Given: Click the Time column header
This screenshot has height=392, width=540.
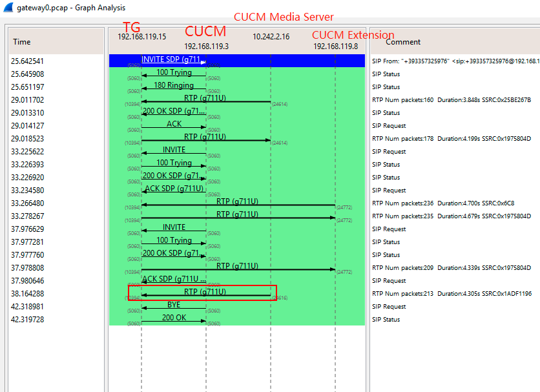Looking at the screenshot, I should click(x=22, y=42).
